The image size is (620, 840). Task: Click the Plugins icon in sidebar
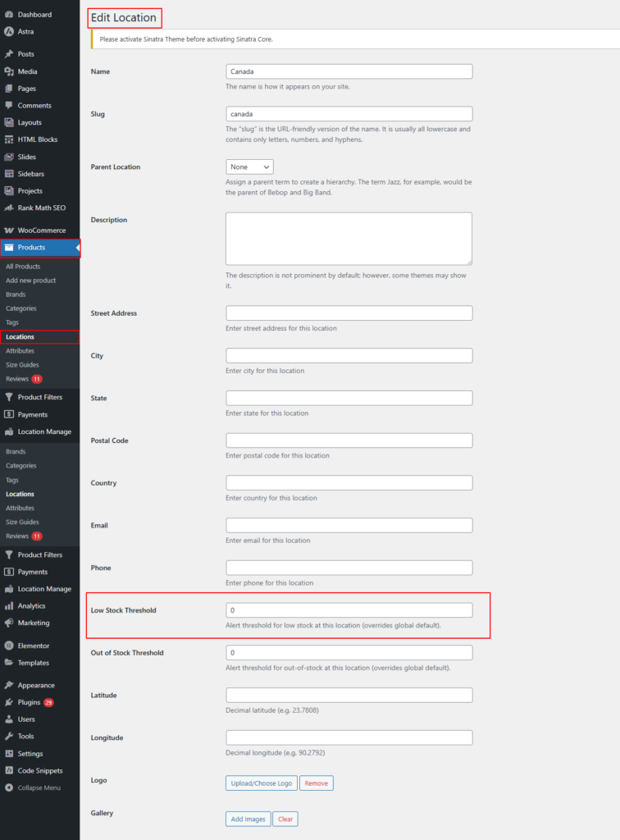pyautogui.click(x=9, y=702)
